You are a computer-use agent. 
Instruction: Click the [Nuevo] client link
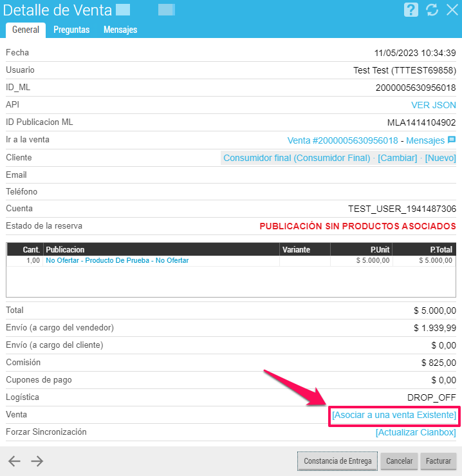441,158
